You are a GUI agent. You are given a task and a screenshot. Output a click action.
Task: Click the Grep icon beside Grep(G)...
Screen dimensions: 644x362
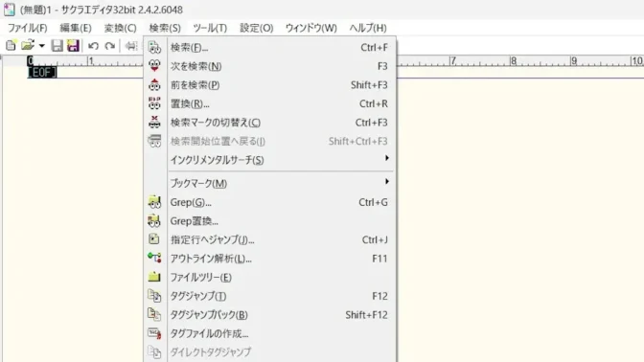click(x=154, y=202)
